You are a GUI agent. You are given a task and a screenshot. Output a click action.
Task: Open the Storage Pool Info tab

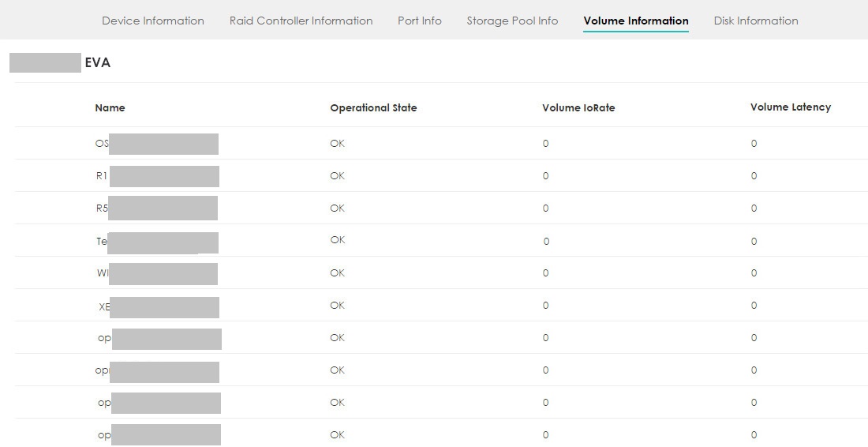512,21
